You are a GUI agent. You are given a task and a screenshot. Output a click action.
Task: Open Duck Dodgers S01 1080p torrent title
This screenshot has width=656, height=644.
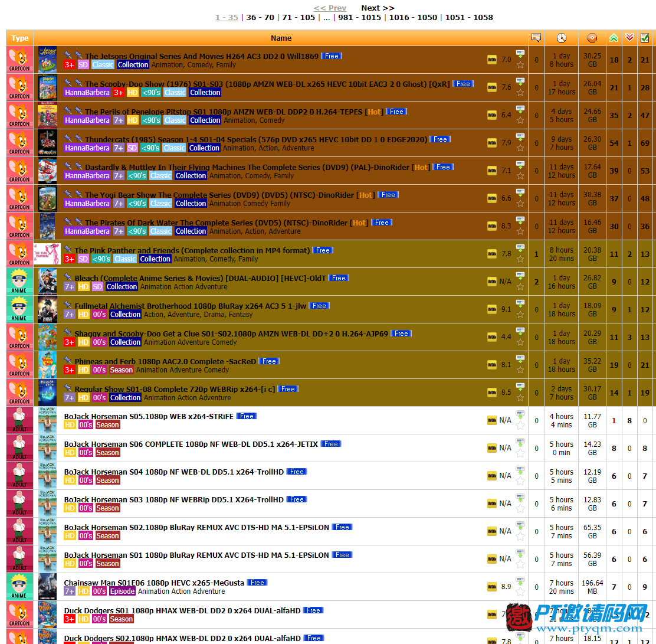182,610
